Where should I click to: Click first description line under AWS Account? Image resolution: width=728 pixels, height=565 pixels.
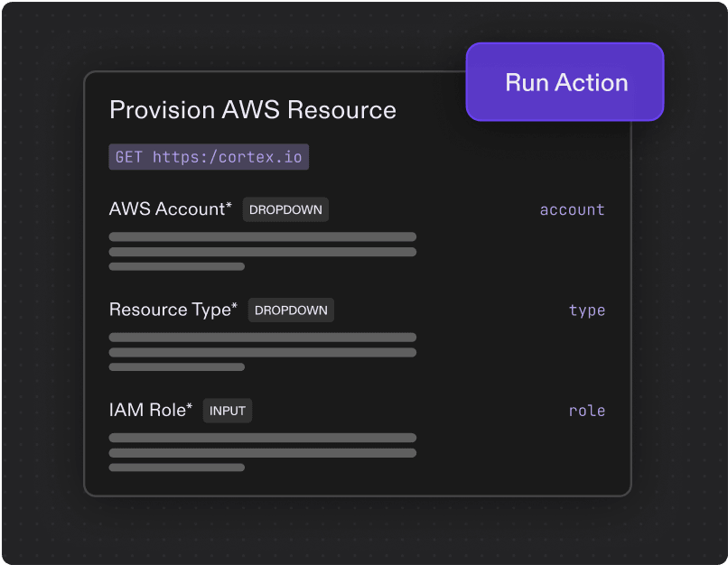(263, 237)
